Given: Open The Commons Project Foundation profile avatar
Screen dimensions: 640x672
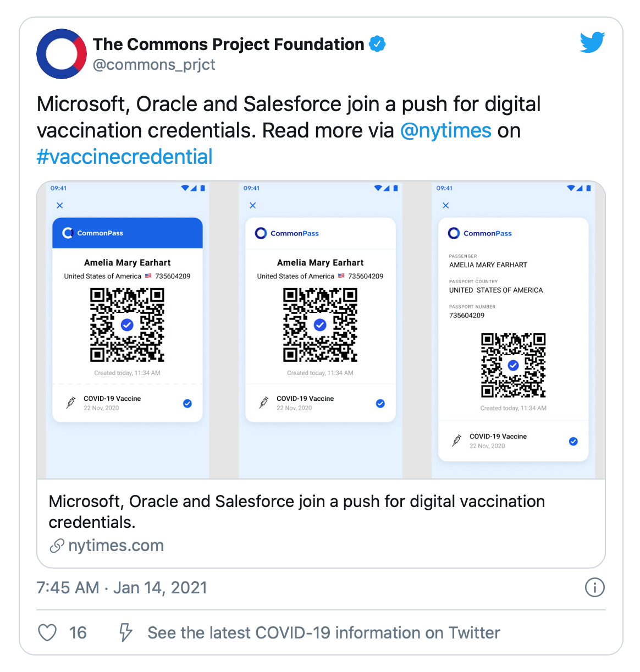Looking at the screenshot, I should pos(62,54).
